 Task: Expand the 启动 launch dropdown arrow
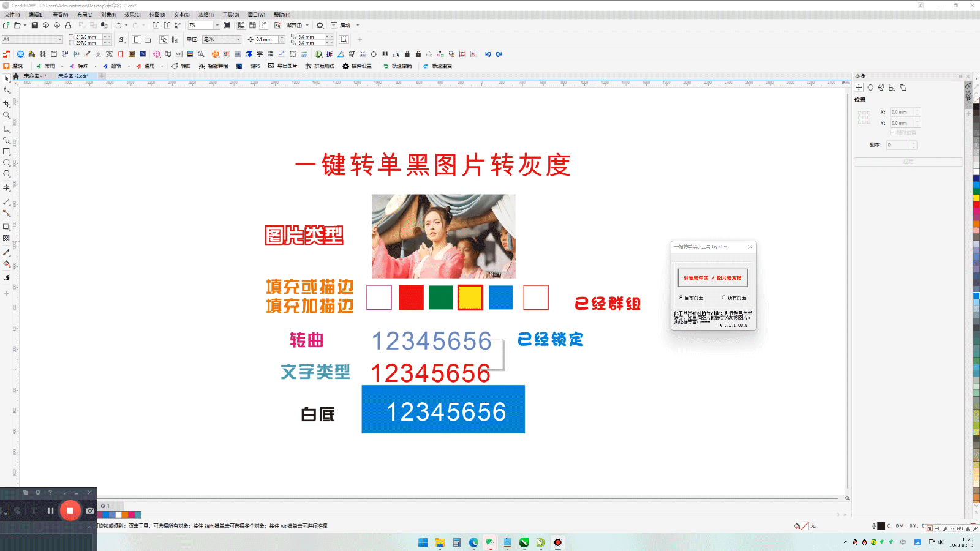358,25
